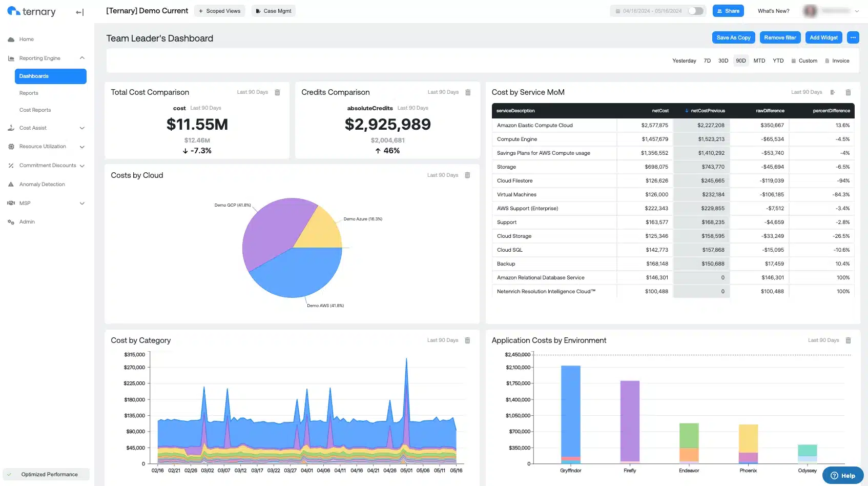Select the 30D date range
Image resolution: width=868 pixels, height=486 pixels.
(x=723, y=61)
